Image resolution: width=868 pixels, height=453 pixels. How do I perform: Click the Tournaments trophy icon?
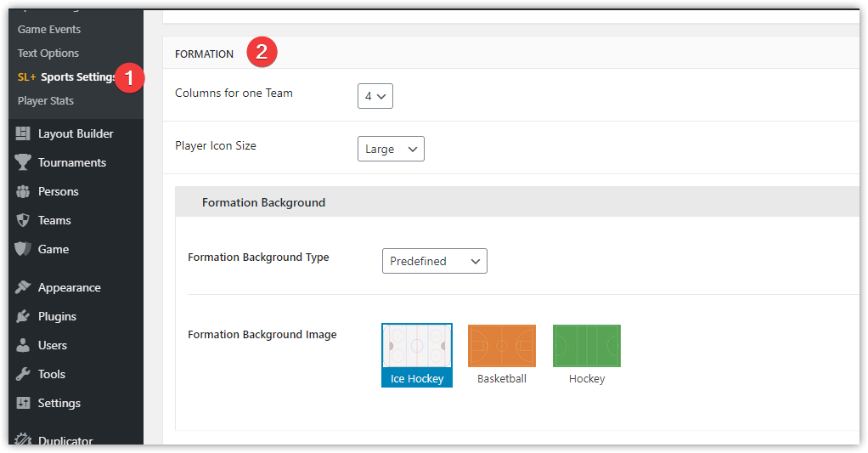coord(23,162)
